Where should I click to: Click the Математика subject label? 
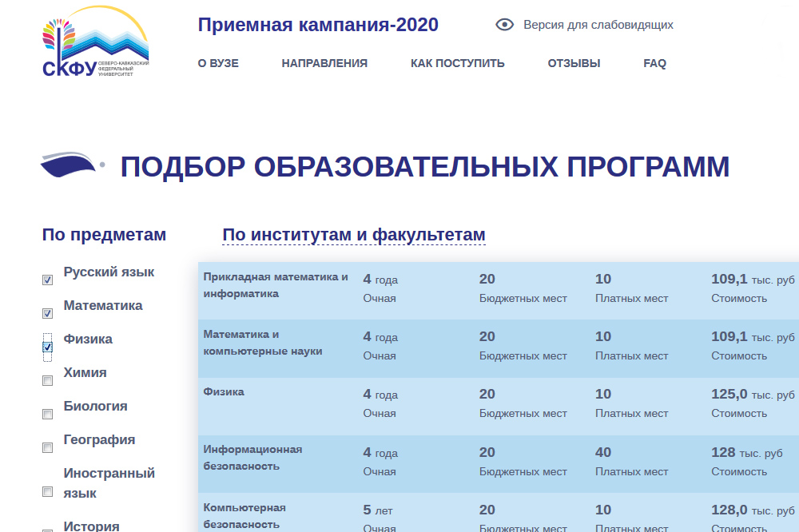[103, 305]
